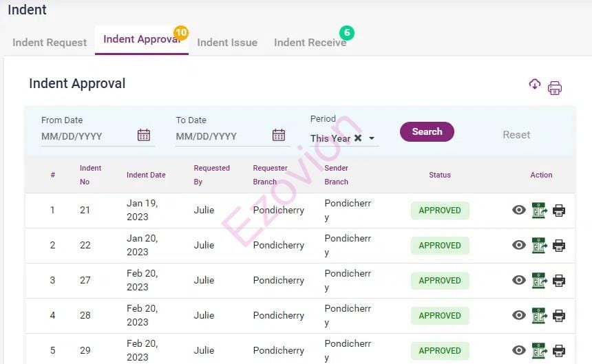This screenshot has height=364, width=592.
Task: View details of indent number 21
Action: tap(519, 210)
